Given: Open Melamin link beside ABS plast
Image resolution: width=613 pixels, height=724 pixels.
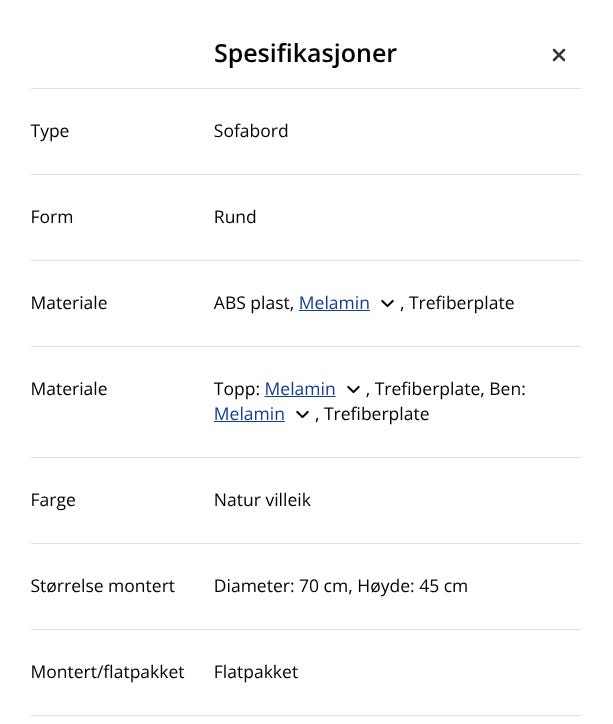Looking at the screenshot, I should (334, 303).
